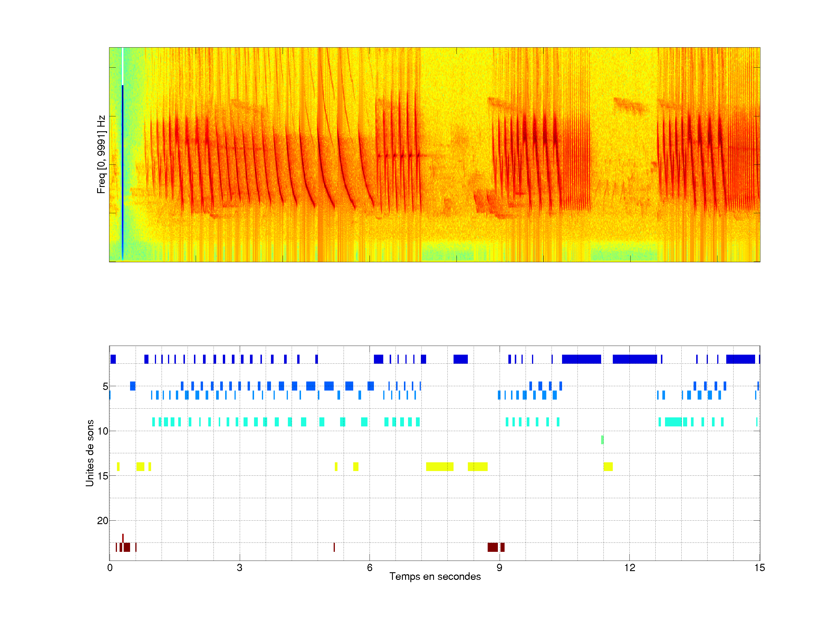Click the yellow segment near 11.5 seconds
The height and width of the screenshot is (630, 840).
(x=608, y=466)
